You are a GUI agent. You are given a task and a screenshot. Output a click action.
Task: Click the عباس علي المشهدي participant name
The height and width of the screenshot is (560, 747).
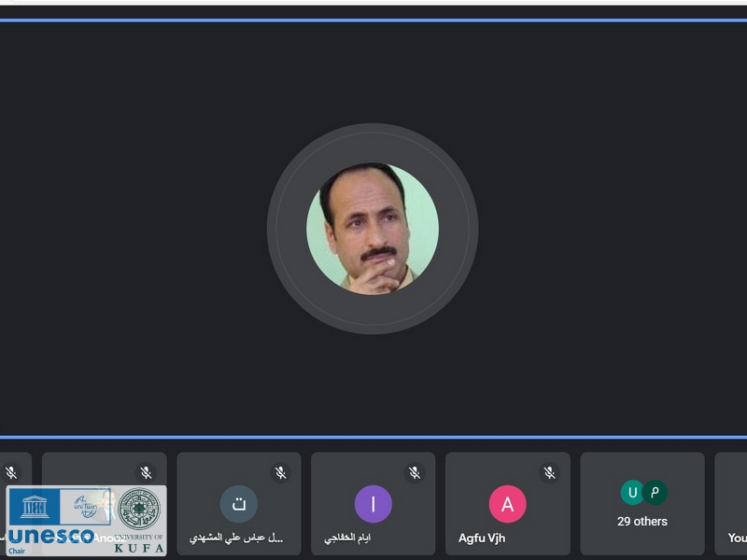coord(237,539)
